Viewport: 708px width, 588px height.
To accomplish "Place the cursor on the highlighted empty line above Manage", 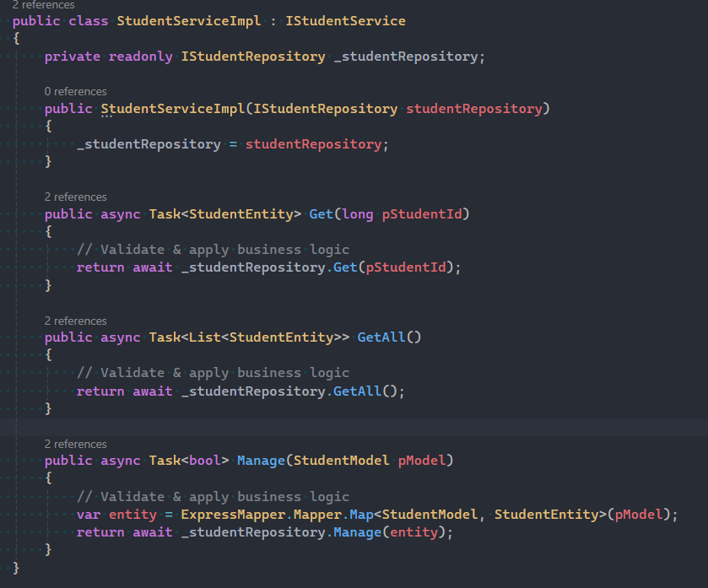I will 354,426.
